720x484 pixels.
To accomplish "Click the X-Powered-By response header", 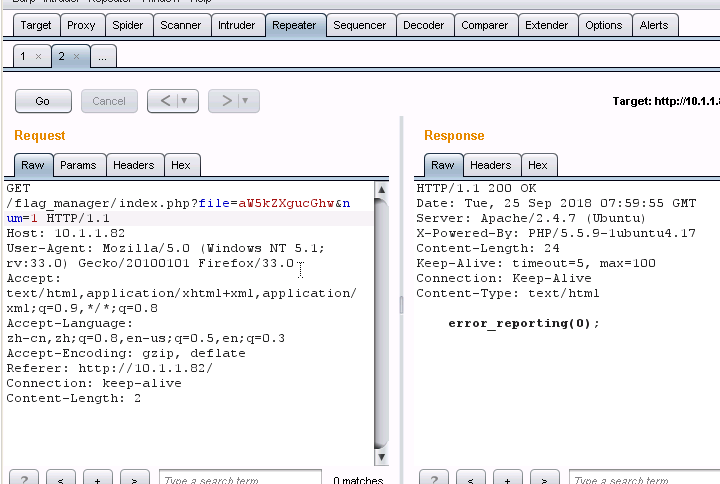I will 556,233.
